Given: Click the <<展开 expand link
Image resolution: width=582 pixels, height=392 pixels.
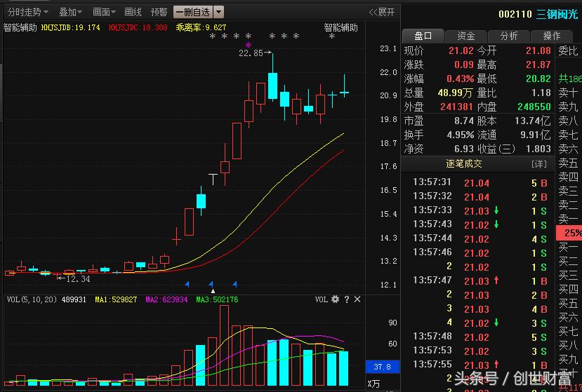Looking at the screenshot, I should (x=382, y=12).
